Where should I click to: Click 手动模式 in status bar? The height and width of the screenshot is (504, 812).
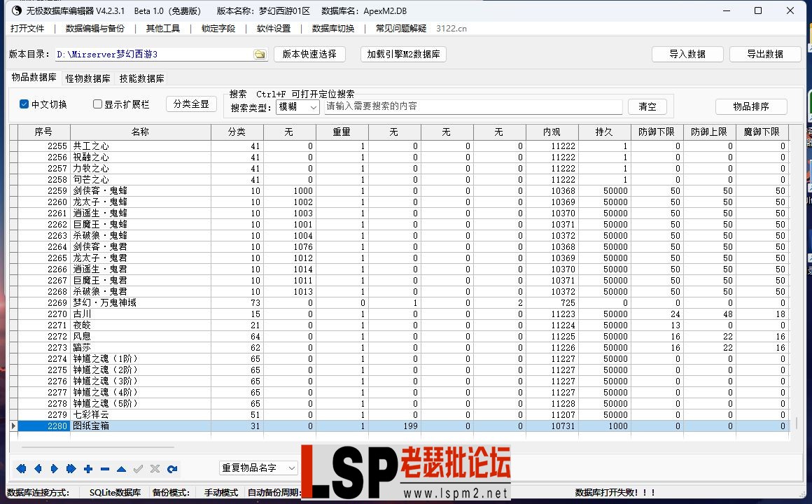click(x=221, y=493)
